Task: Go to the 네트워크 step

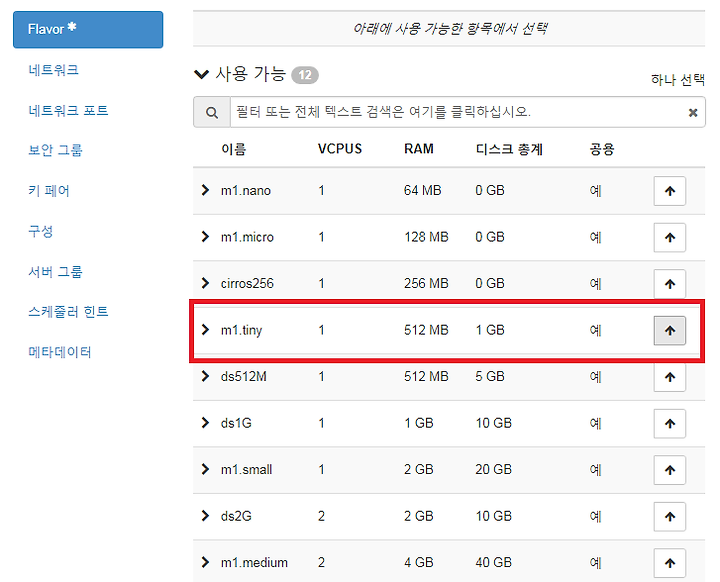Action: coord(53,70)
